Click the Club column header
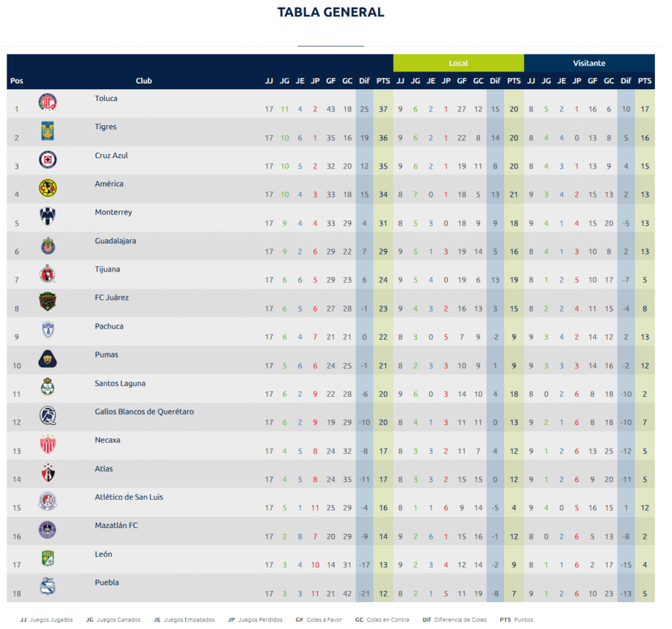This screenshot has height=629, width=672. coord(144,81)
